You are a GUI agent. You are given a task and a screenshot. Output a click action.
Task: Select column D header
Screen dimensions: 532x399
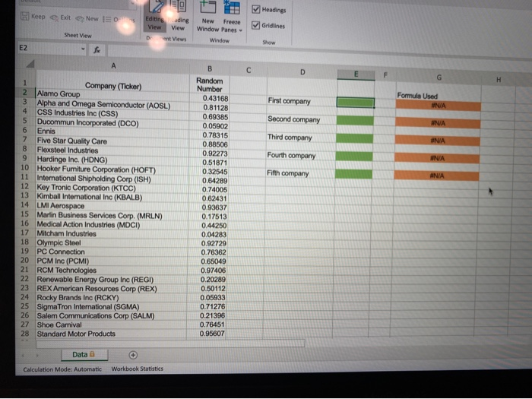[x=302, y=72]
